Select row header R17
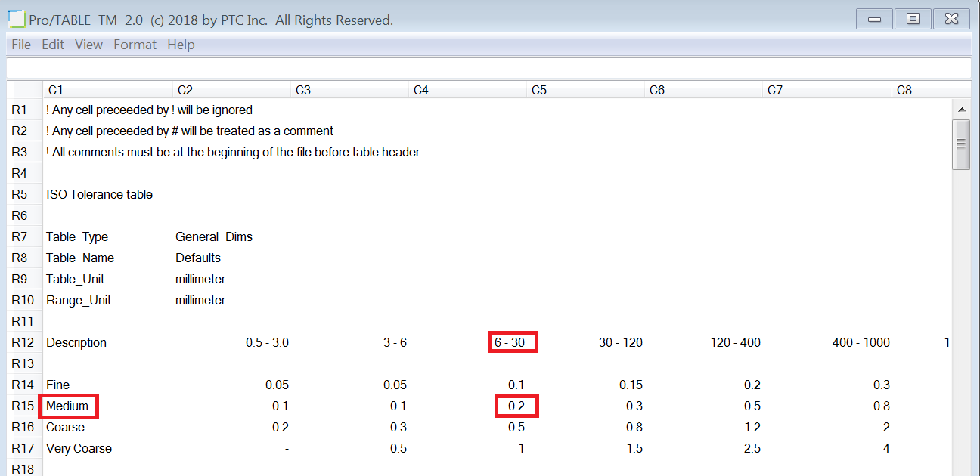Screen dimensions: 980x476 (x=23, y=448)
